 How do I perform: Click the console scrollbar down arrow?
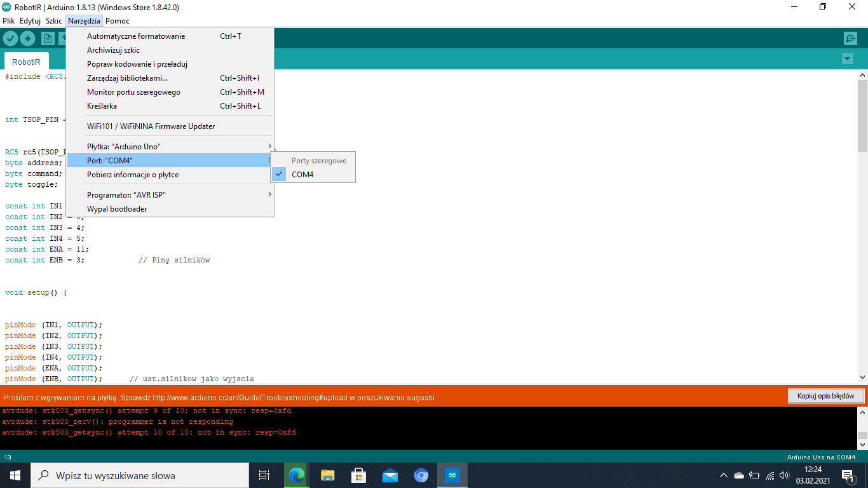pos(862,444)
